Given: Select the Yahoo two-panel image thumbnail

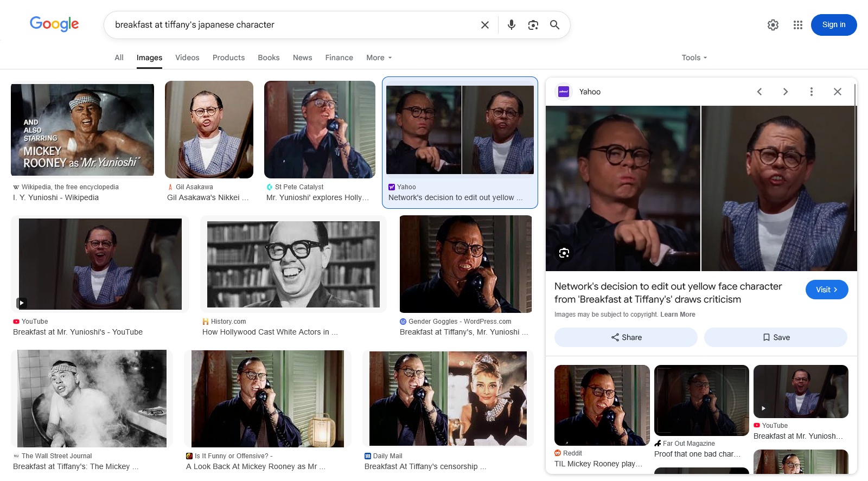Looking at the screenshot, I should [x=460, y=130].
